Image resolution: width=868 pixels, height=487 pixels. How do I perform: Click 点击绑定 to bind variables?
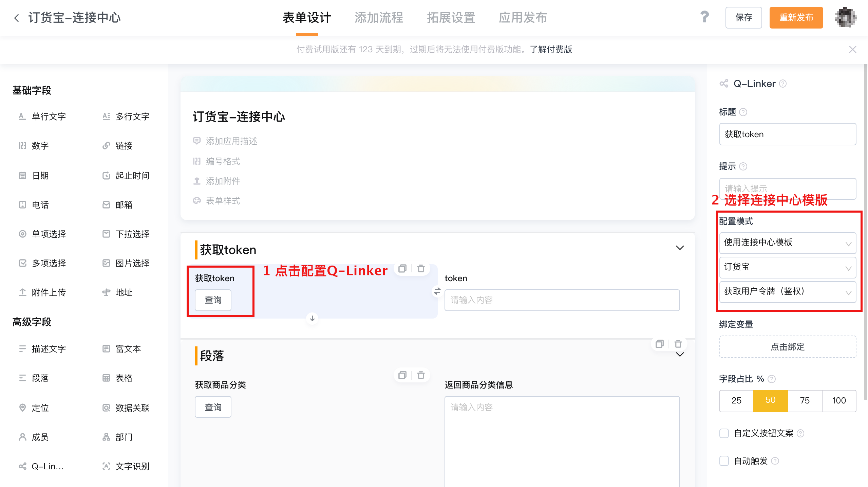click(x=788, y=347)
